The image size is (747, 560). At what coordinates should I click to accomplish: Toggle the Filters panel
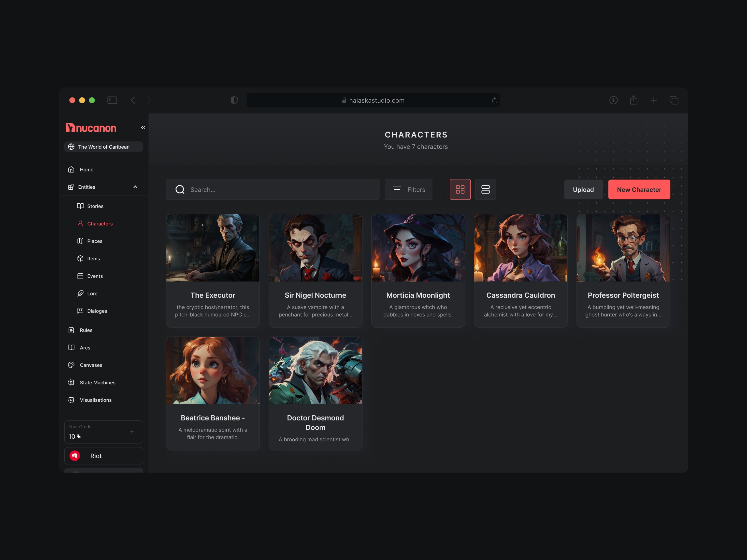(408, 189)
